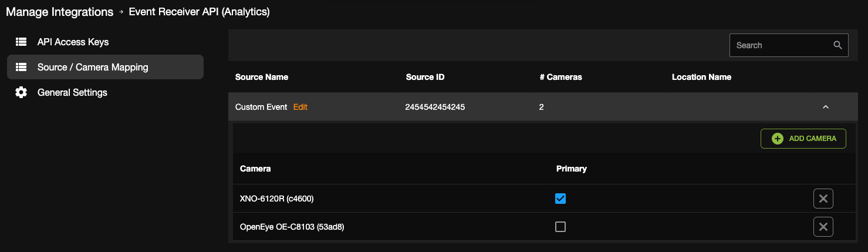Viewport: 868px width, 252px height.
Task: Click the ADD CAMERA button
Action: [803, 139]
